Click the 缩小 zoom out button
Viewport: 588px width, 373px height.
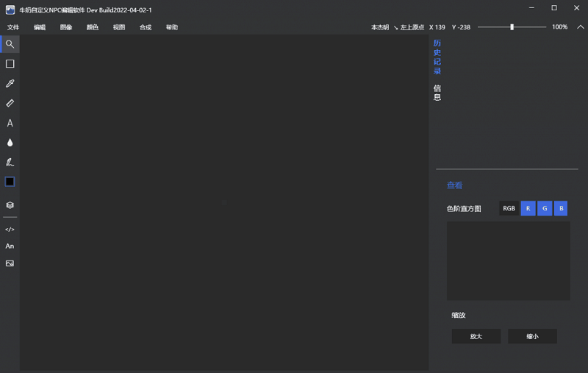[532, 336]
